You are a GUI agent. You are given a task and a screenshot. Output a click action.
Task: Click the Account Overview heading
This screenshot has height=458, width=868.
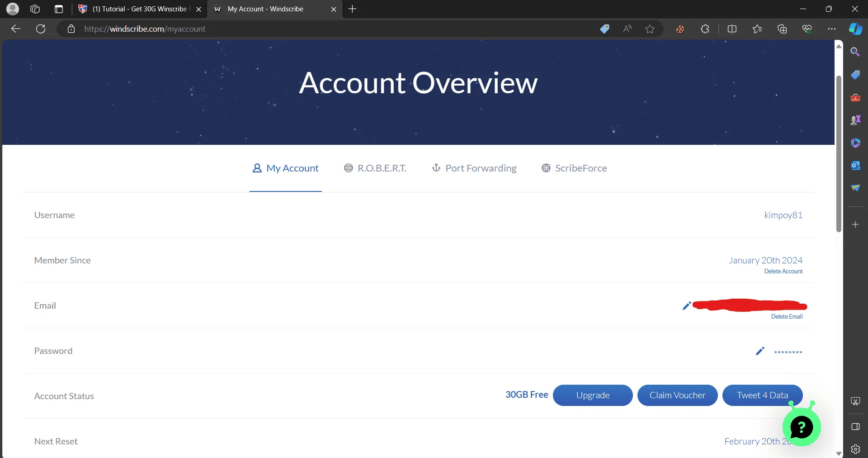coord(418,83)
